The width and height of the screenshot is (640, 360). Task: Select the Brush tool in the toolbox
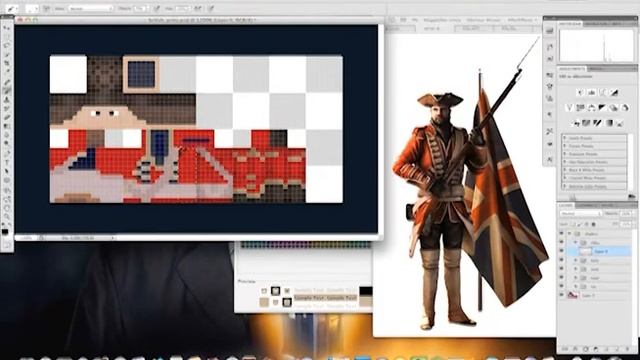[7, 90]
